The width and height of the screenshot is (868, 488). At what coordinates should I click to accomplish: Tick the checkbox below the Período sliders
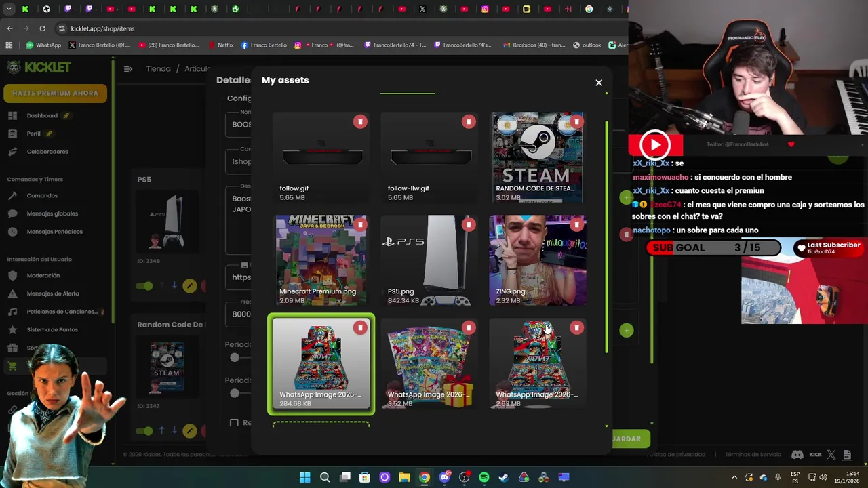(234, 422)
